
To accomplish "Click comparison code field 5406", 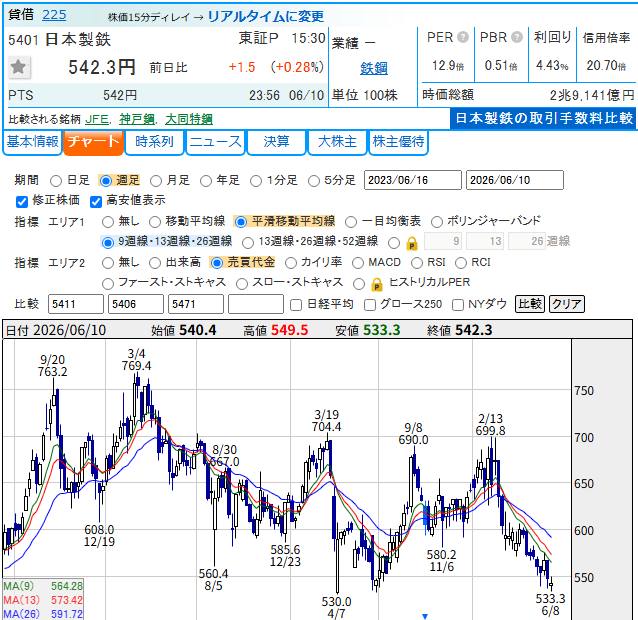I will pos(136,304).
